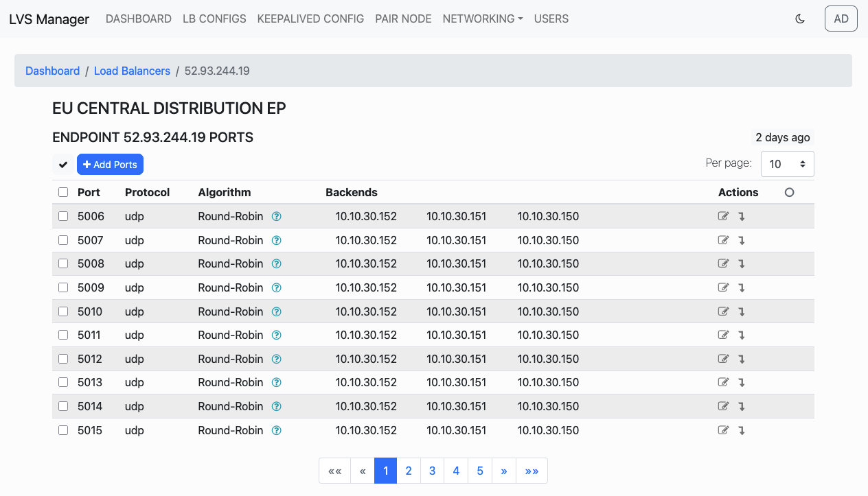This screenshot has width=868, height=496.
Task: Click the LVS Manager brand link
Action: [49, 19]
